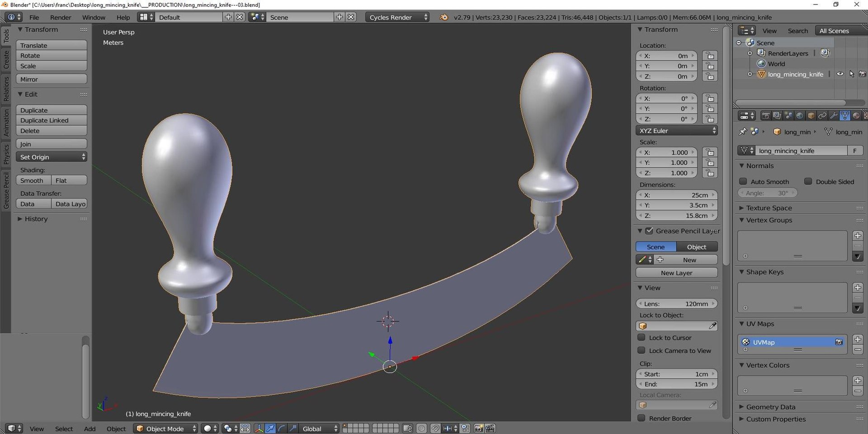Toggle the 3D manipulator widget in viewport header
868x434 pixels.
(x=259, y=429)
